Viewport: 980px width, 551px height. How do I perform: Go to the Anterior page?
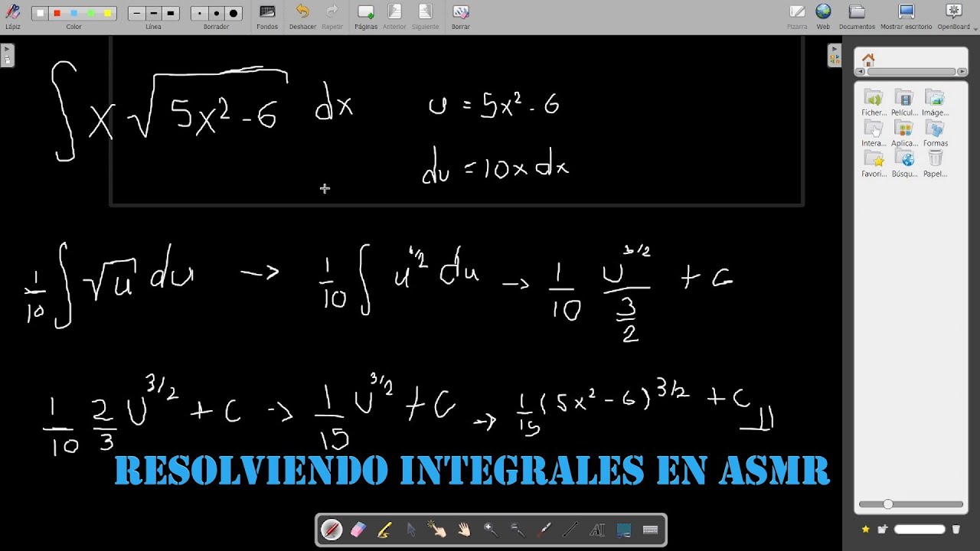point(394,16)
